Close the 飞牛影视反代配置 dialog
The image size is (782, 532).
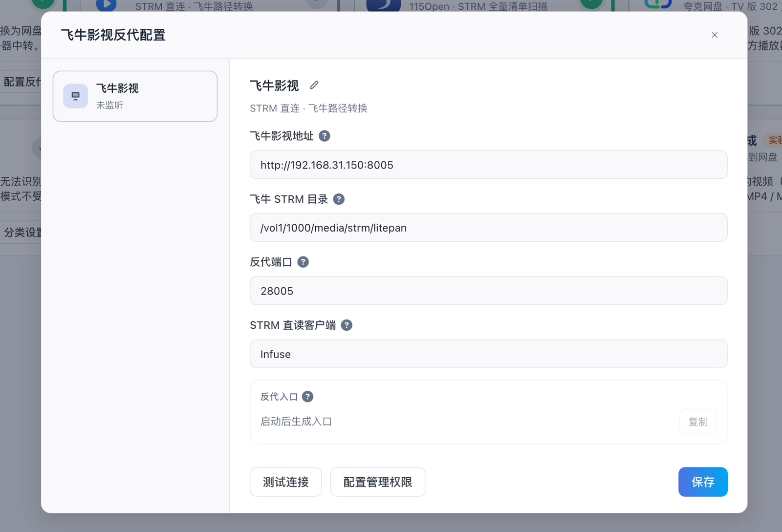click(x=715, y=35)
